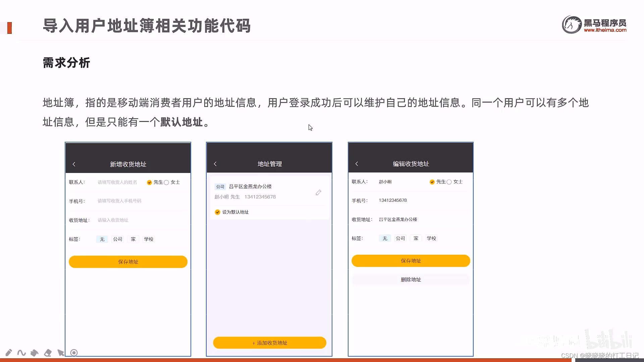Select the pencil annotation tool

point(9,353)
